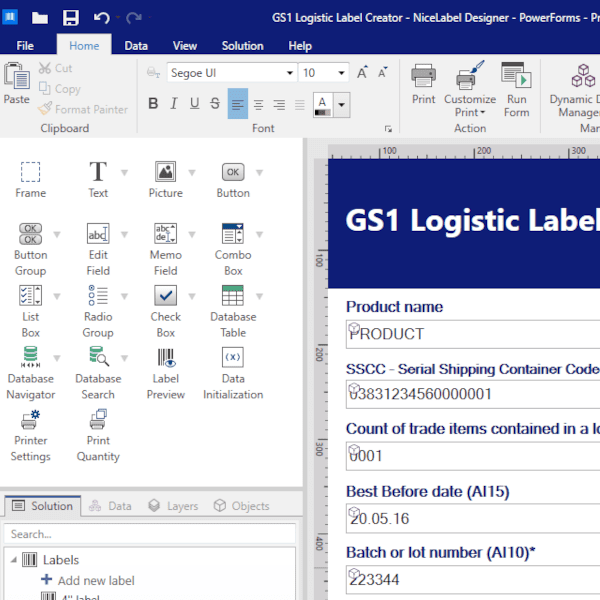This screenshot has width=600, height=600.
Task: Select the Text object tool
Action: [98, 179]
